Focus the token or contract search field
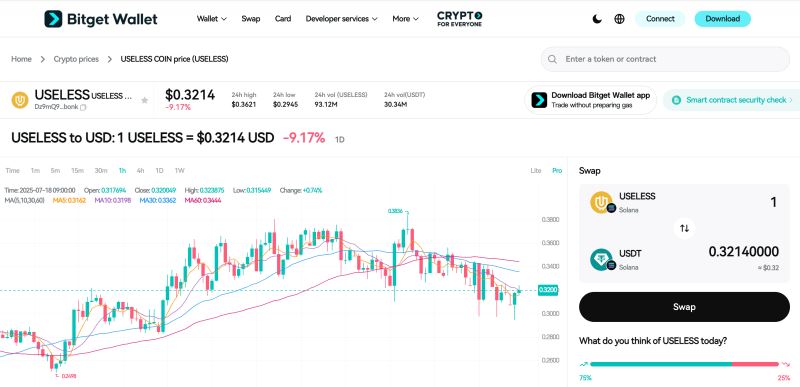The width and height of the screenshot is (800, 387). (x=665, y=59)
